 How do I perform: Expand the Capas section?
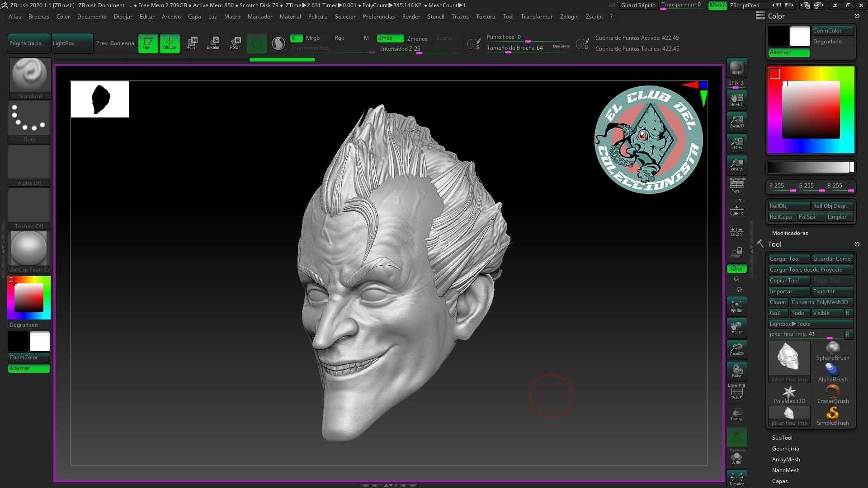click(780, 481)
